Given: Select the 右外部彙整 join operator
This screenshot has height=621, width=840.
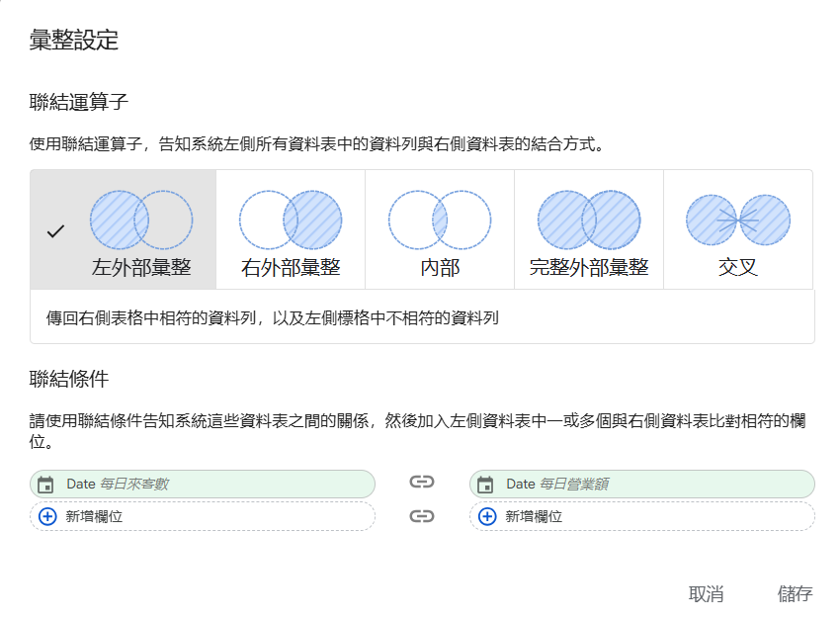Looking at the screenshot, I should (291, 229).
